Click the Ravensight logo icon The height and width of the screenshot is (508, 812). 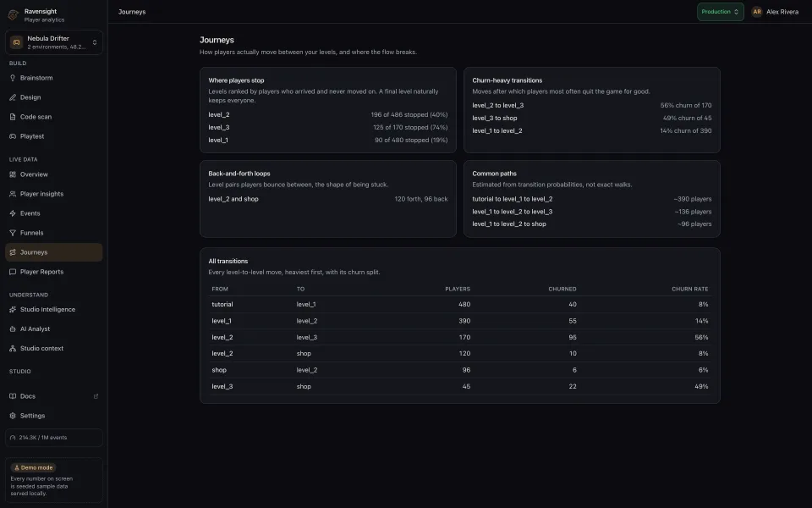pos(14,14)
